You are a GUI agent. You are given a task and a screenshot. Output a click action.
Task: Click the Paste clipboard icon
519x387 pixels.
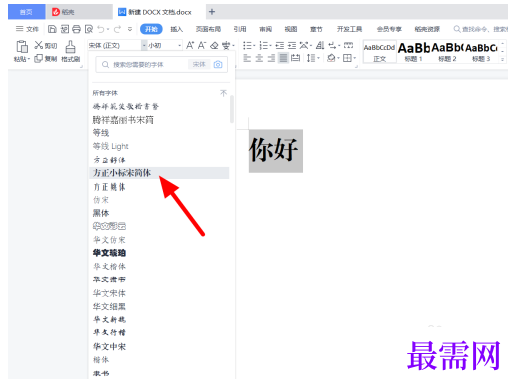[x=22, y=47]
